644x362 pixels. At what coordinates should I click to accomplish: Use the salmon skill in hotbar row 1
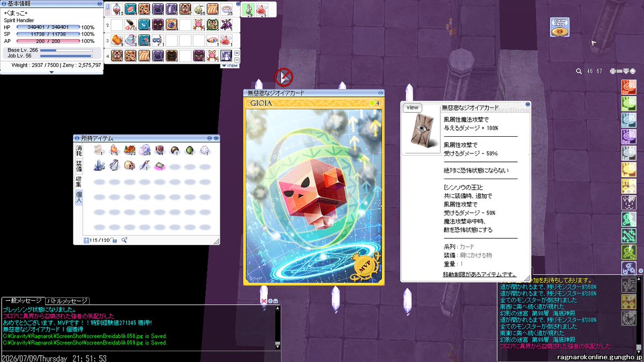click(130, 9)
